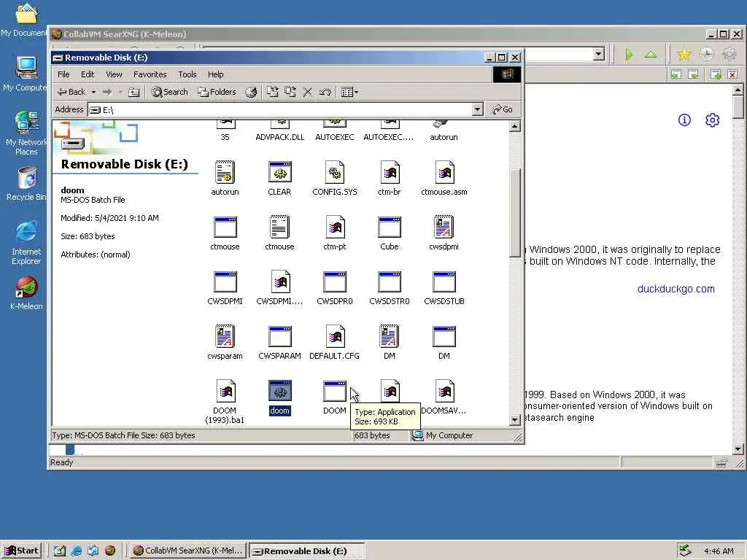Select the highlighted doom batch file
Image resolution: width=747 pixels, height=560 pixels.
pos(279,397)
